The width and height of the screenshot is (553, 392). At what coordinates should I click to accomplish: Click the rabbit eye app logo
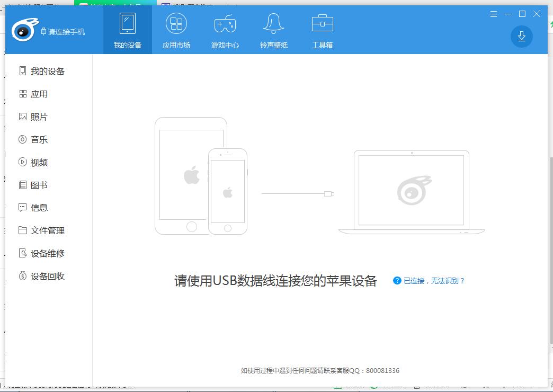tap(24, 31)
